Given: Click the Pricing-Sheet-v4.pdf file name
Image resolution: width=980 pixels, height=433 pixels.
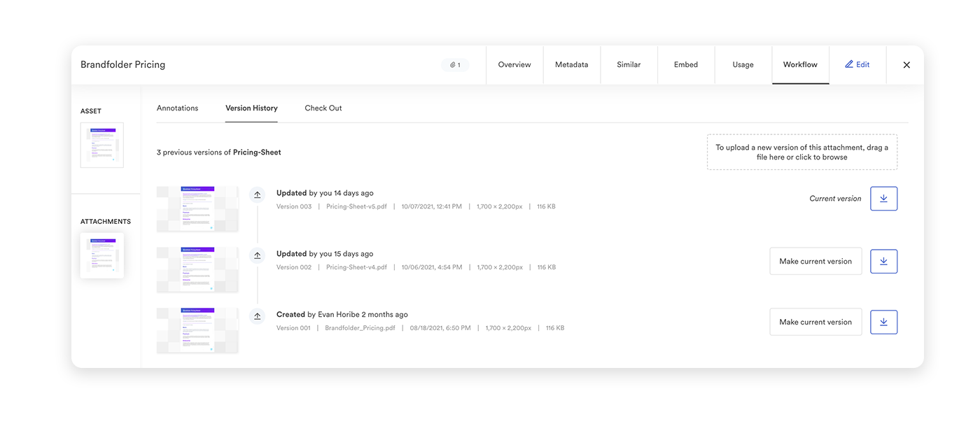Looking at the screenshot, I should [x=356, y=267].
